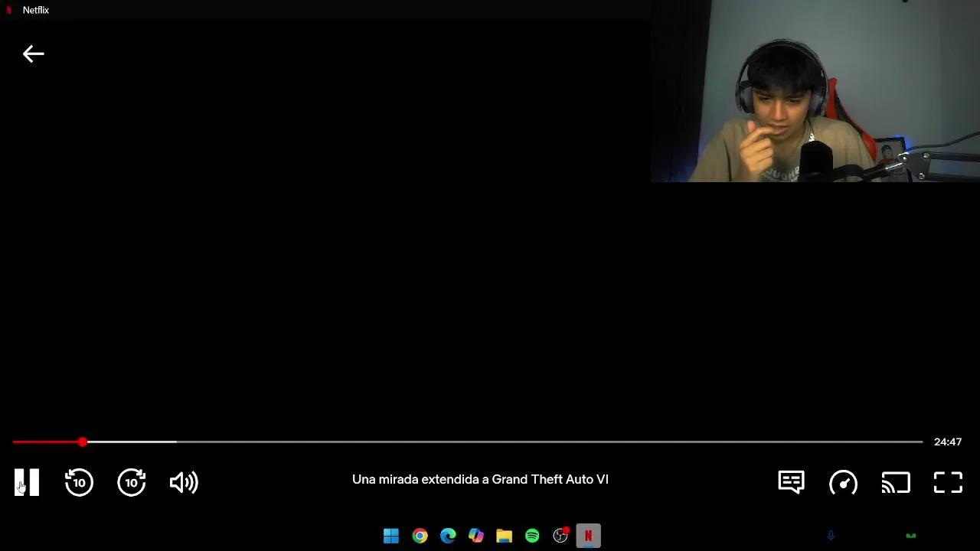Click the 24:47 remaining time label
The width and height of the screenshot is (980, 551).
click(x=948, y=442)
